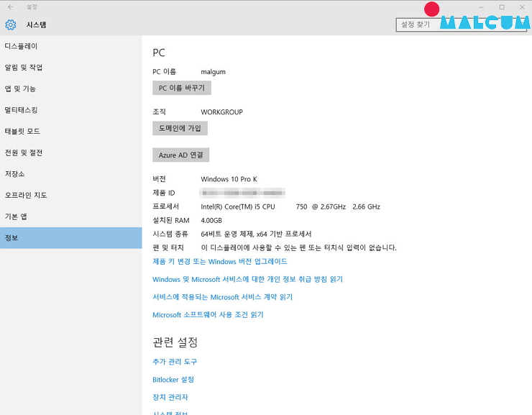Maximize the settings window

pos(502,7)
